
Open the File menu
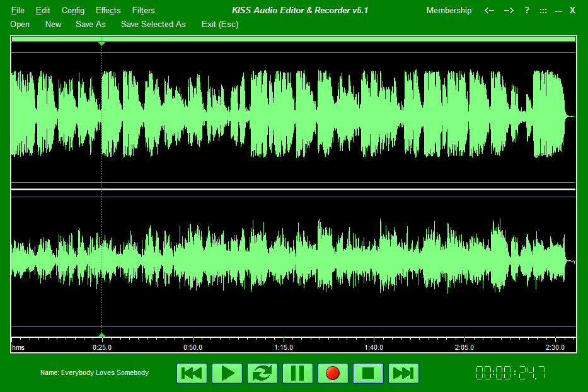18,10
